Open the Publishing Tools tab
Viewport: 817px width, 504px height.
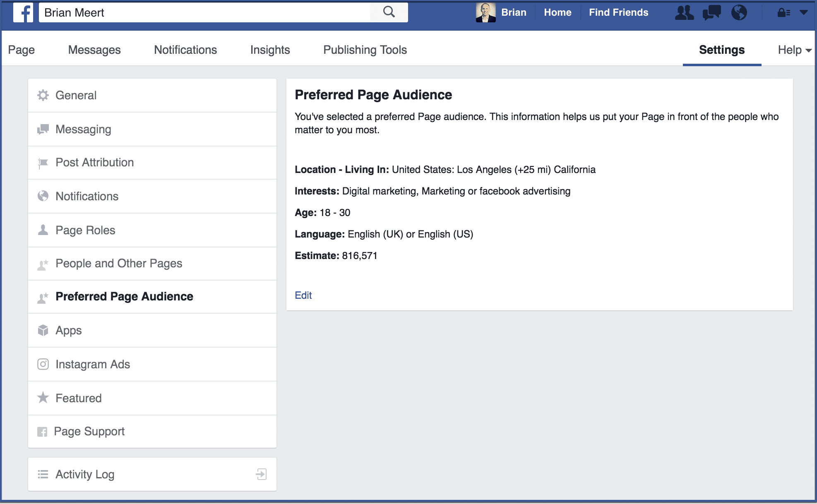365,50
